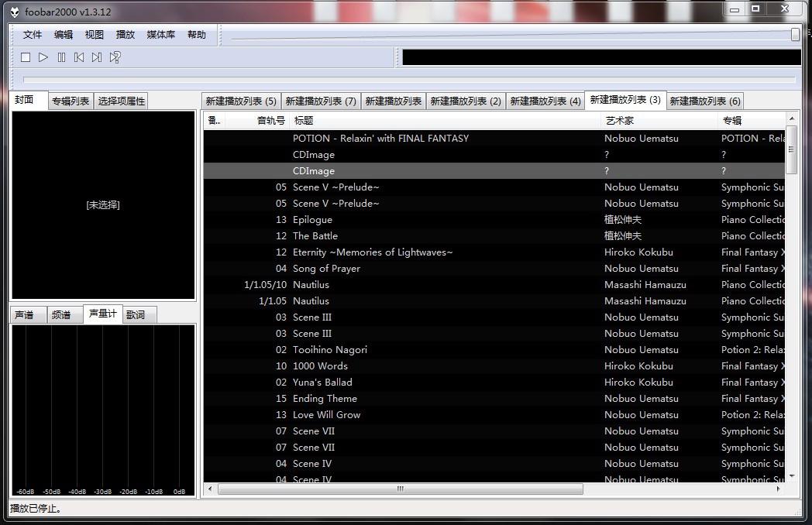This screenshot has height=525, width=812.
Task: Play a random track icon
Action: pyautogui.click(x=115, y=57)
